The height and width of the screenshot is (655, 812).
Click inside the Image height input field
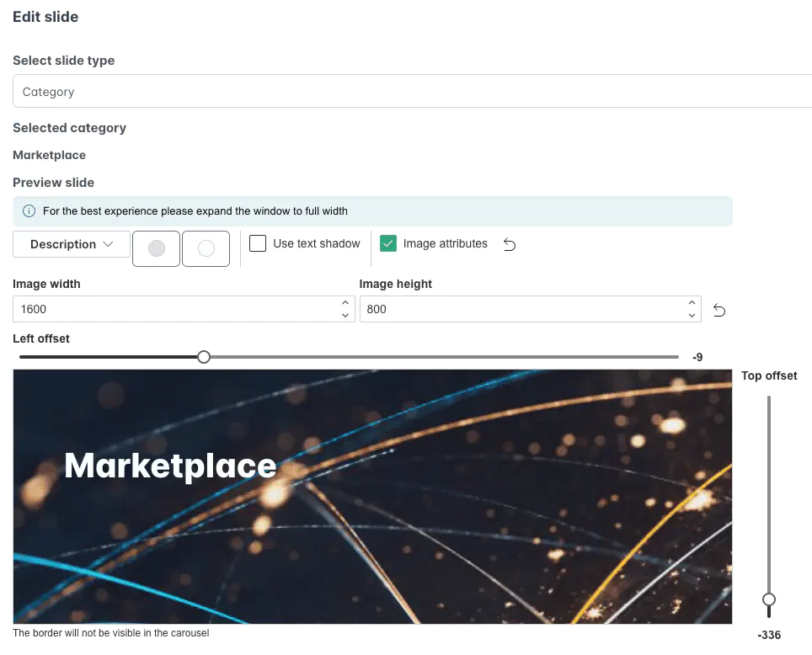click(x=505, y=309)
